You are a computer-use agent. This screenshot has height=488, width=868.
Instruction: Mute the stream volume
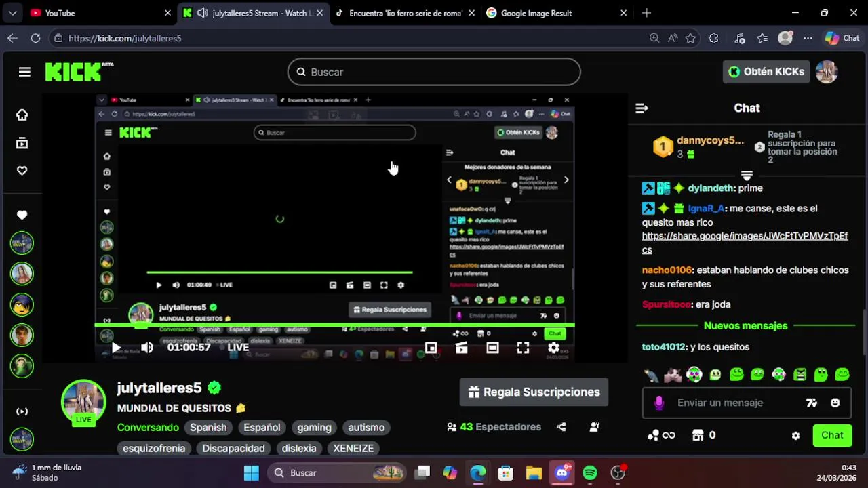click(x=147, y=348)
